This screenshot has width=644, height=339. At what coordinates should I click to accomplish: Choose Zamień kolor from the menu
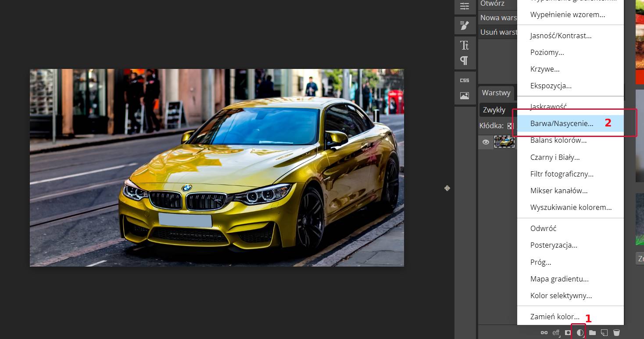570,317
